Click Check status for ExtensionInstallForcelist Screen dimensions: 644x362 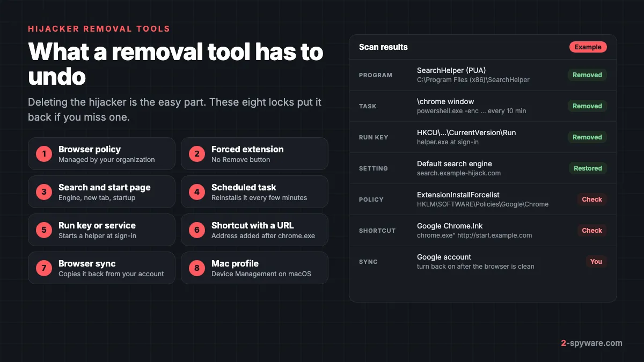tap(592, 200)
